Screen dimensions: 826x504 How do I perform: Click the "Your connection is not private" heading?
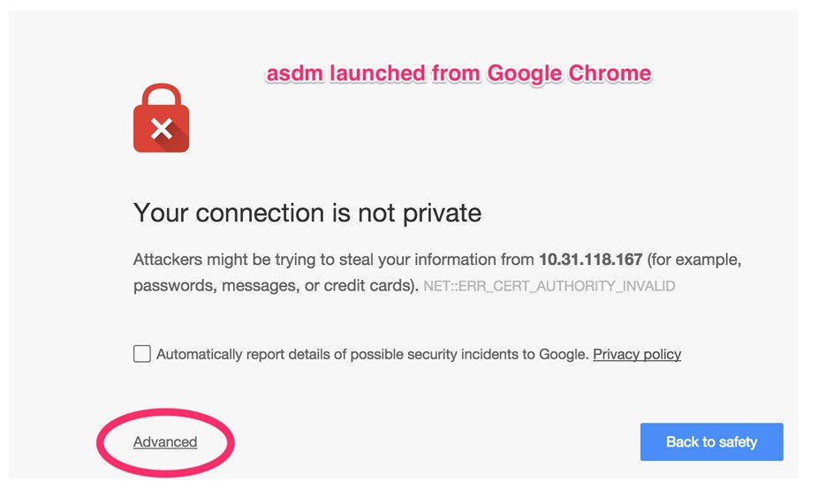tap(307, 213)
